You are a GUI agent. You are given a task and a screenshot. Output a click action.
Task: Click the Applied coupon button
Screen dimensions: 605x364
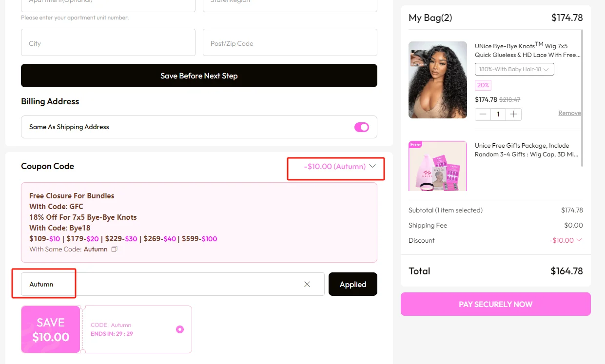point(353,284)
